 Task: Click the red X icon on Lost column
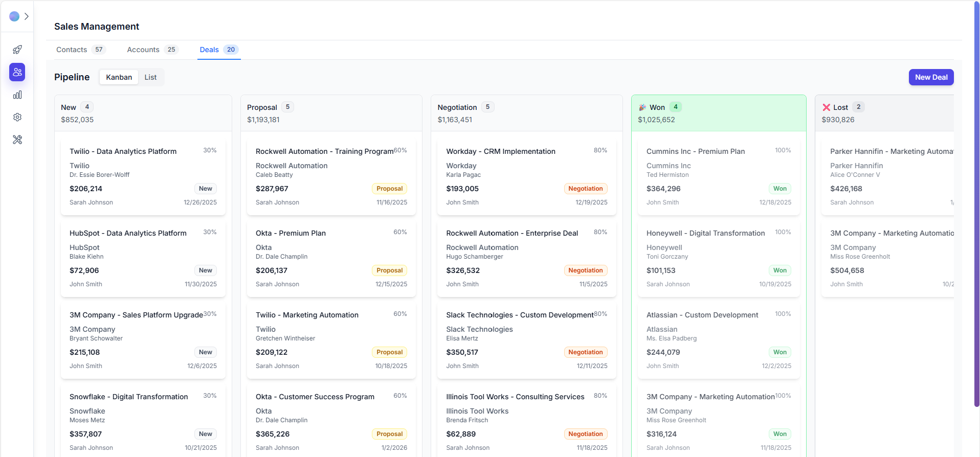pos(826,107)
